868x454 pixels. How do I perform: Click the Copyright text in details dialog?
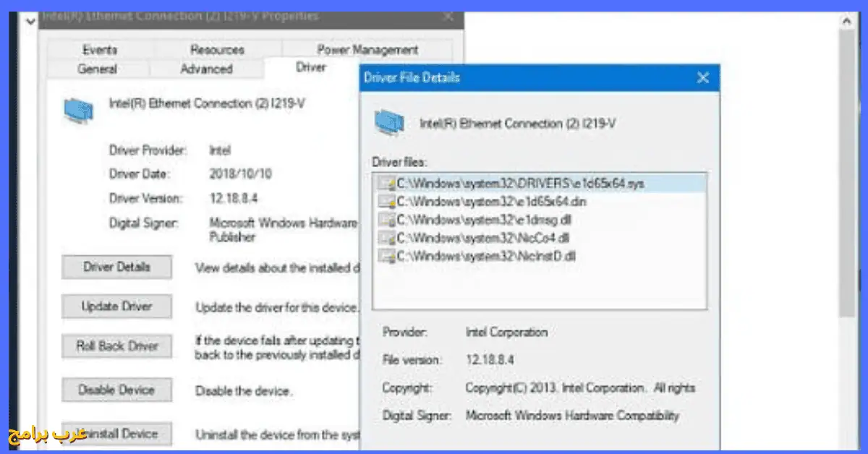point(580,388)
